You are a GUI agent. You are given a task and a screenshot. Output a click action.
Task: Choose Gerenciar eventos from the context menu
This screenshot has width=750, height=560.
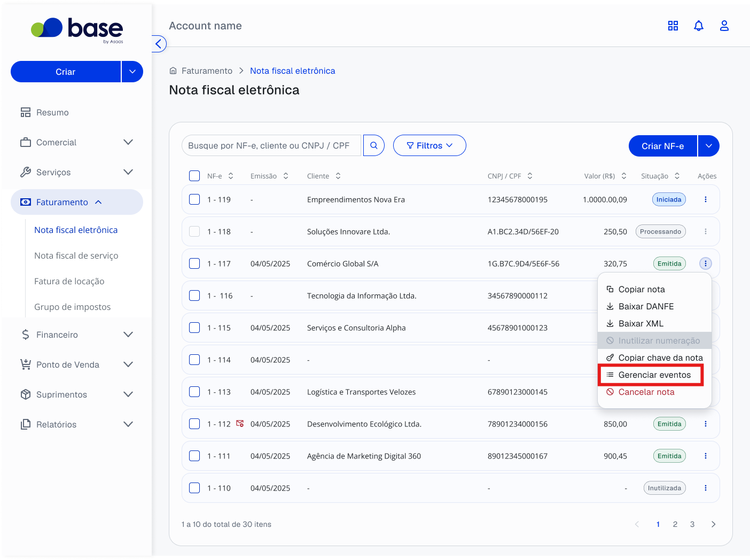click(x=651, y=375)
